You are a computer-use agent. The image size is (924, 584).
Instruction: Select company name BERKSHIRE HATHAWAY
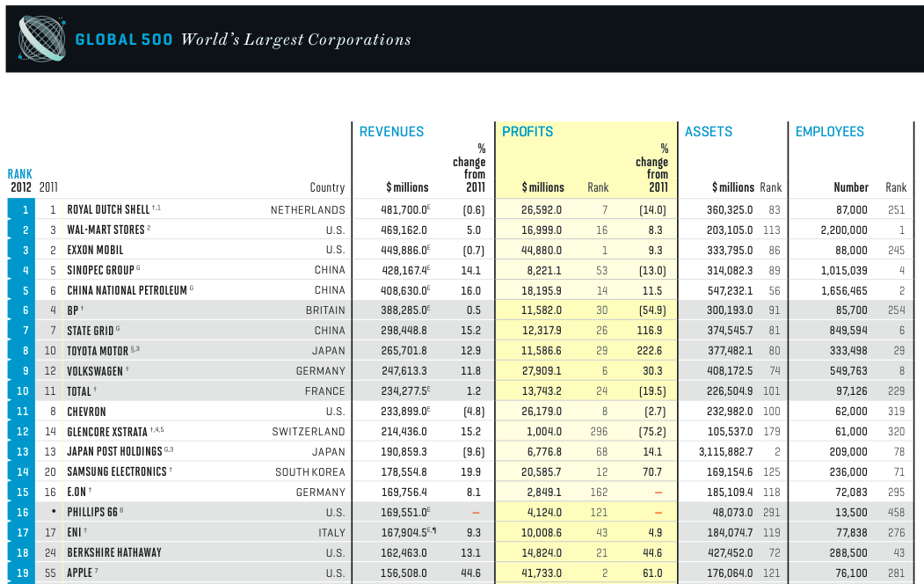coord(113,552)
